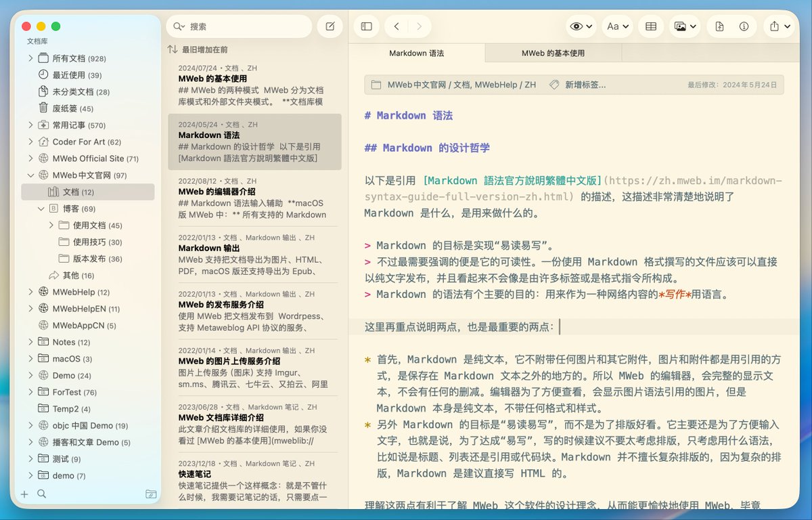Open the Aa text formatting panel
Screen dimensions: 812x520
click(614, 26)
